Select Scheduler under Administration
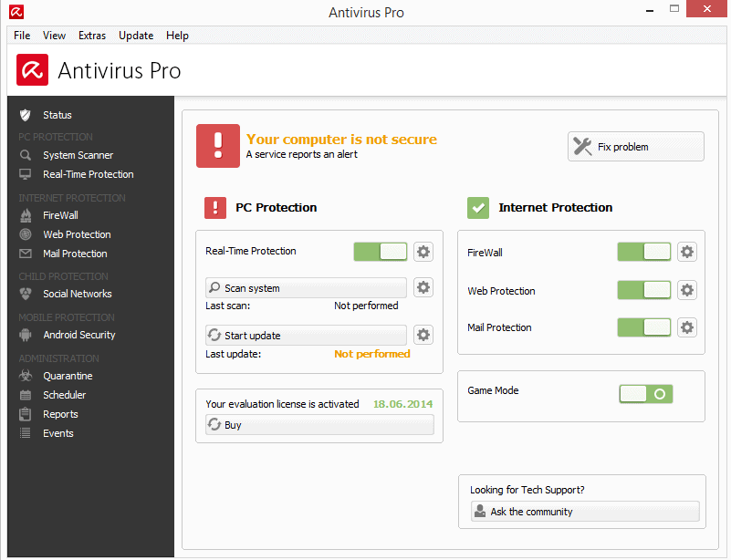The image size is (731, 560). [64, 395]
